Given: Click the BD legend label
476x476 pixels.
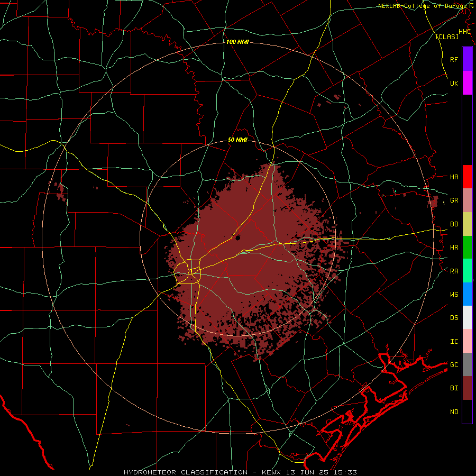Looking at the screenshot, I should (x=454, y=224).
